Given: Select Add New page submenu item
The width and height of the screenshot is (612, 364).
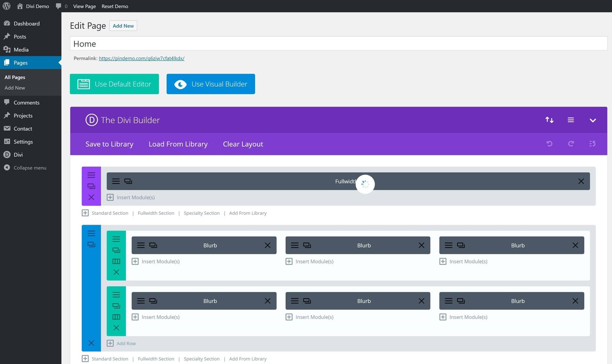Looking at the screenshot, I should click(15, 88).
